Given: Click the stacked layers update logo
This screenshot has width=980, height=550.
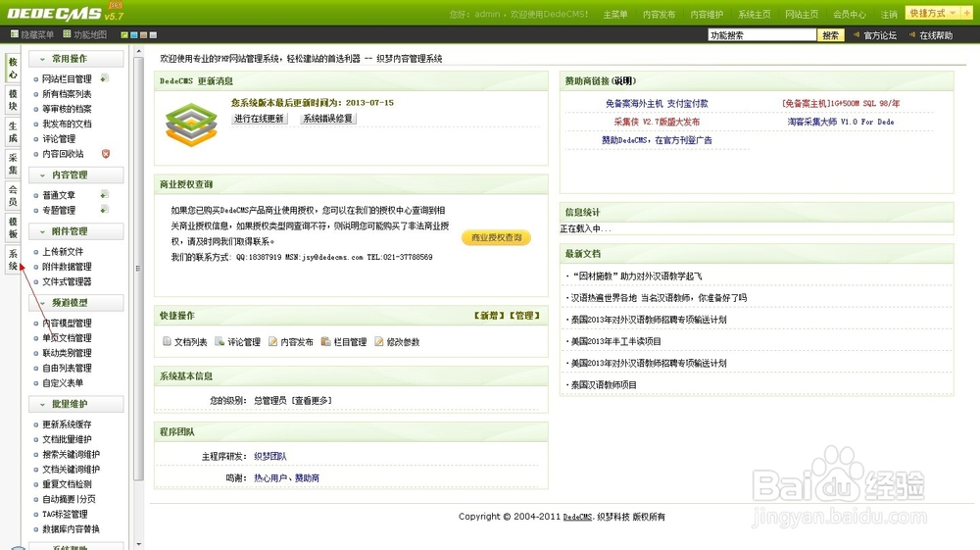Looking at the screenshot, I should 191,125.
